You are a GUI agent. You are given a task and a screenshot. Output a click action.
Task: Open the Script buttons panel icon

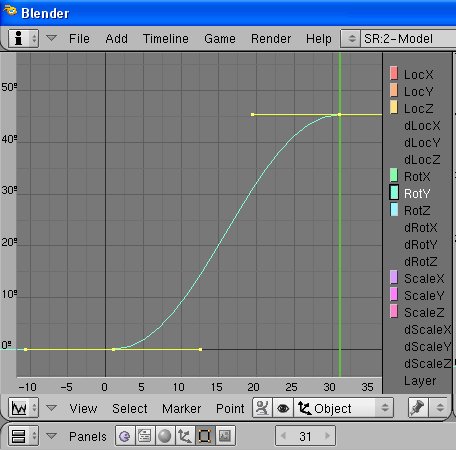pyautogui.click(x=145, y=436)
